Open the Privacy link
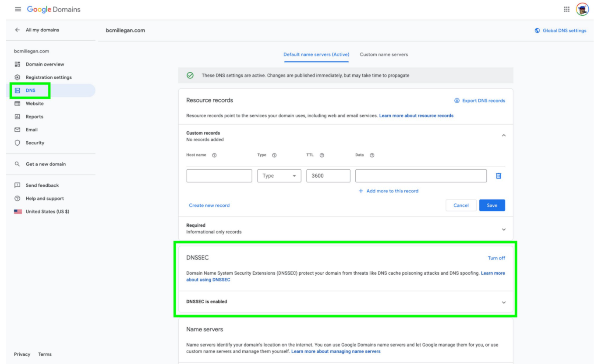 pos(22,354)
